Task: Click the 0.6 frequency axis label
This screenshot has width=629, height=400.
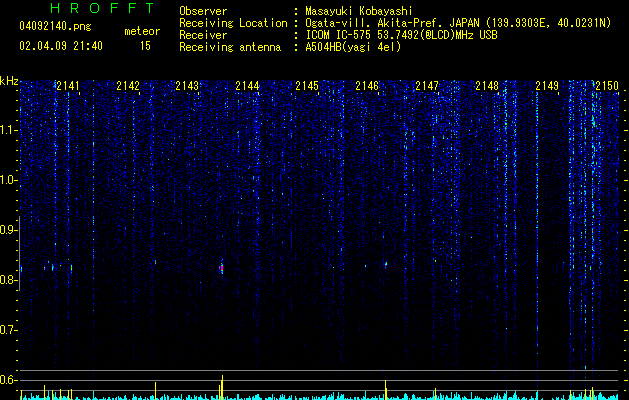Action: tap(8, 380)
